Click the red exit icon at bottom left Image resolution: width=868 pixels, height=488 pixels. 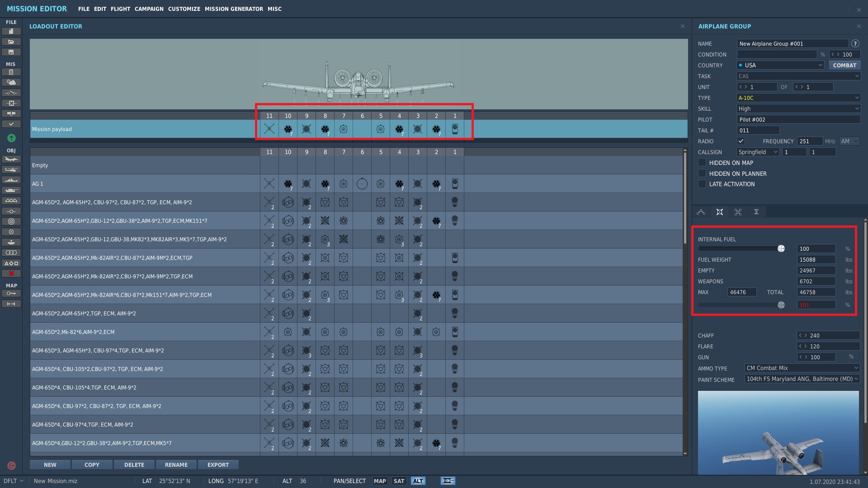tap(11, 465)
